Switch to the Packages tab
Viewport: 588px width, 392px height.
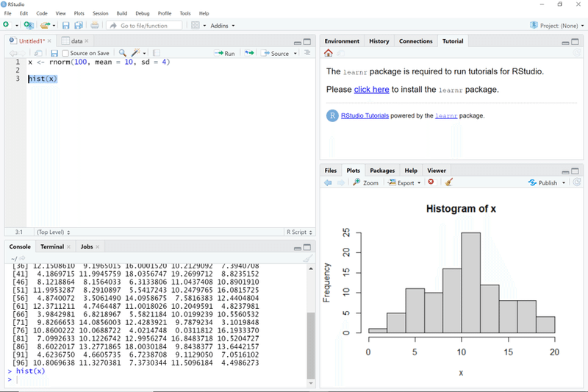(382, 171)
